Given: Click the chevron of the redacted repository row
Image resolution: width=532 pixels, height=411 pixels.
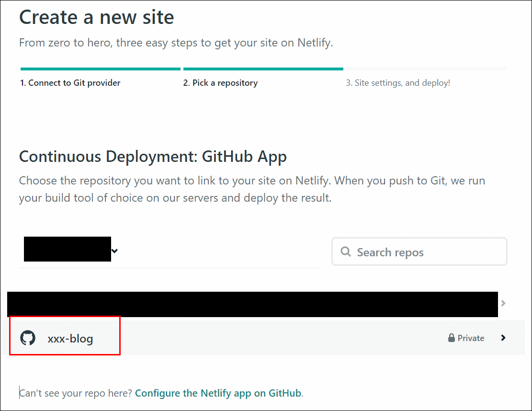Looking at the screenshot, I should point(503,303).
